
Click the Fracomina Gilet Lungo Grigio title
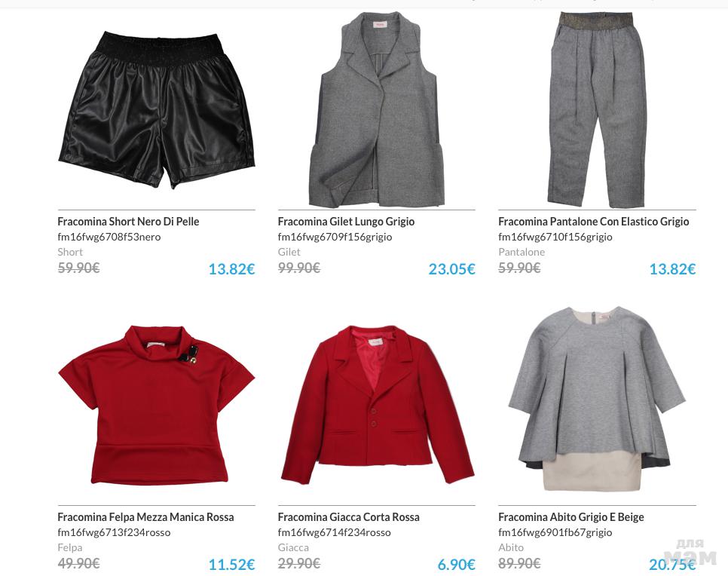(346, 222)
